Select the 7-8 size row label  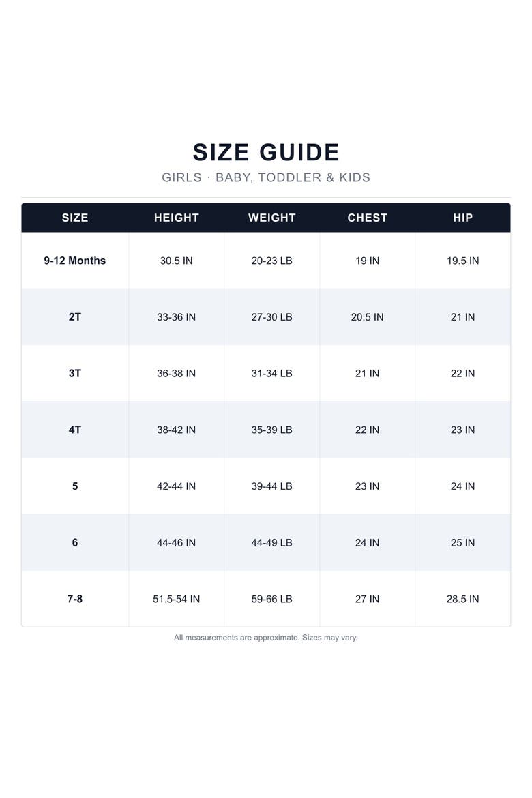(75, 599)
